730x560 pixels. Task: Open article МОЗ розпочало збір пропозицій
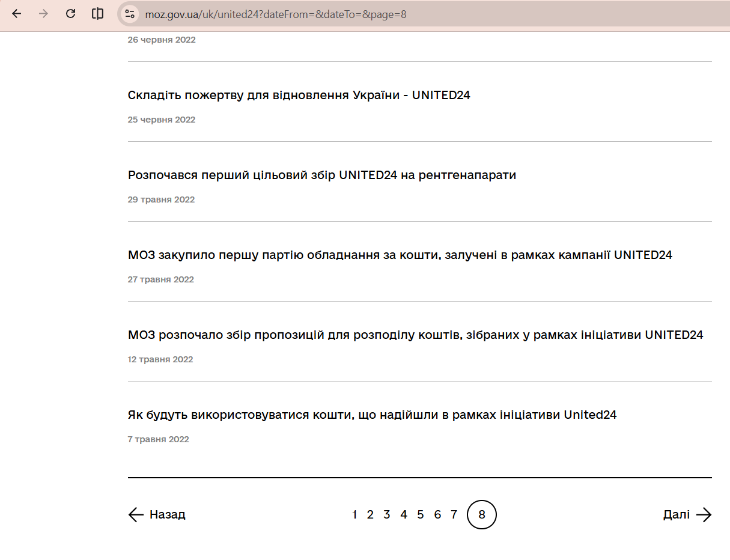(x=415, y=335)
